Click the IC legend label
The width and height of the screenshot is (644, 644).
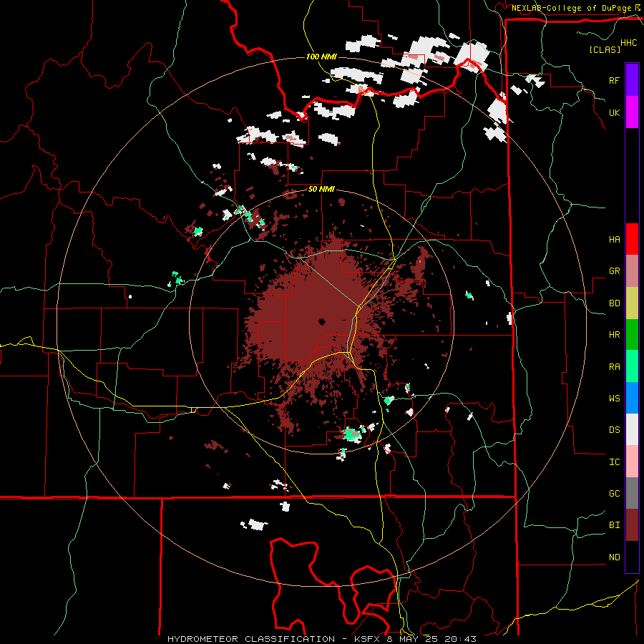point(614,462)
